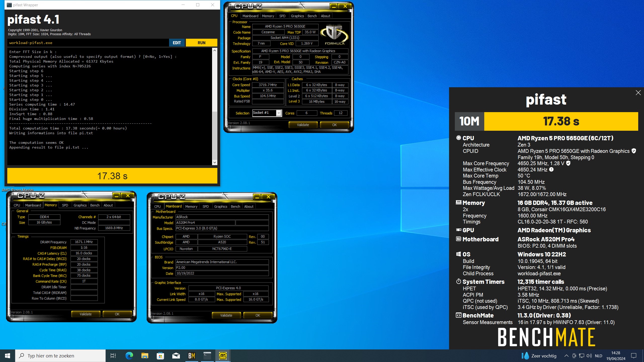
Task: Switch to BenchMate via taskbar icon
Action: (x=192, y=356)
